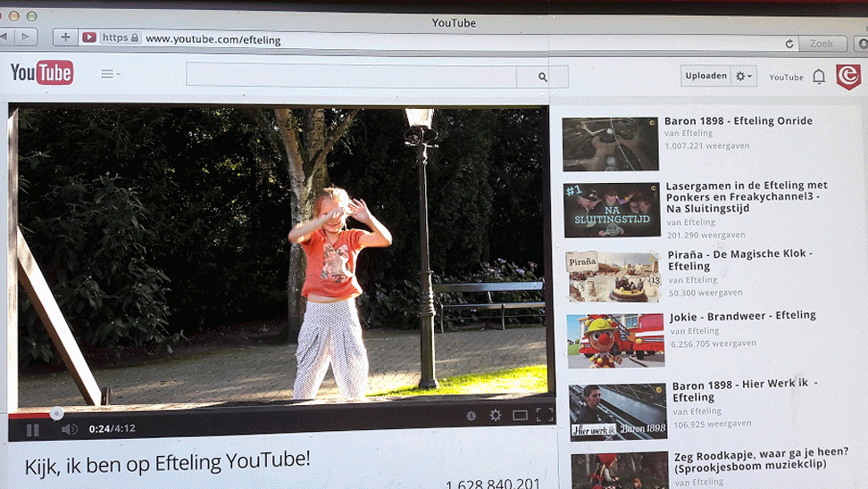Open Baron 1898 - Efteling Onride thumbnail
Viewport: 868px width, 489px height.
click(x=611, y=144)
